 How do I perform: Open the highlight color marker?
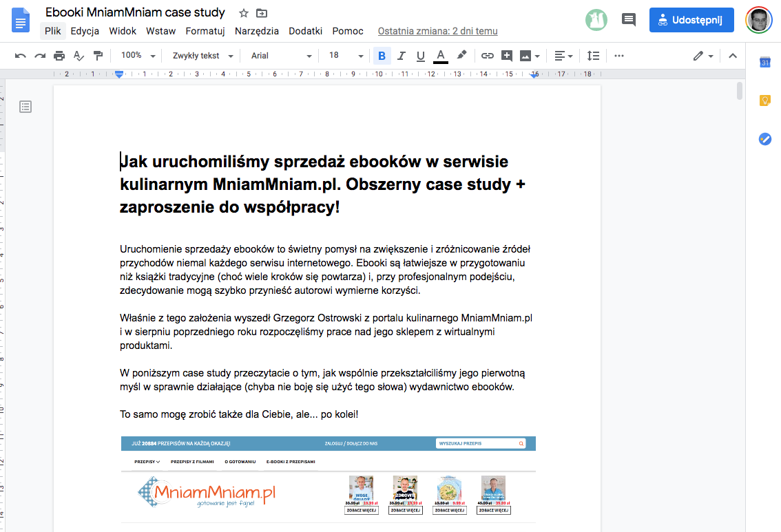coord(461,55)
